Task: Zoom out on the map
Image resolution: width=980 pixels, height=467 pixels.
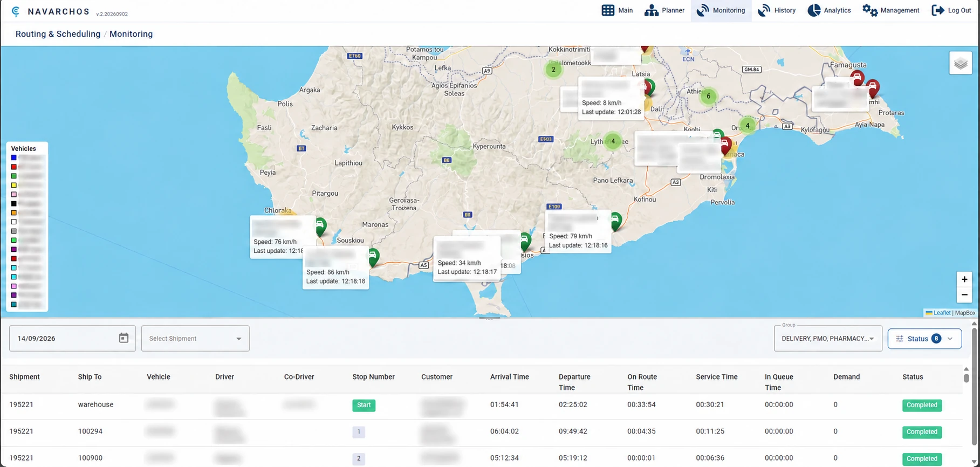Action: point(964,294)
